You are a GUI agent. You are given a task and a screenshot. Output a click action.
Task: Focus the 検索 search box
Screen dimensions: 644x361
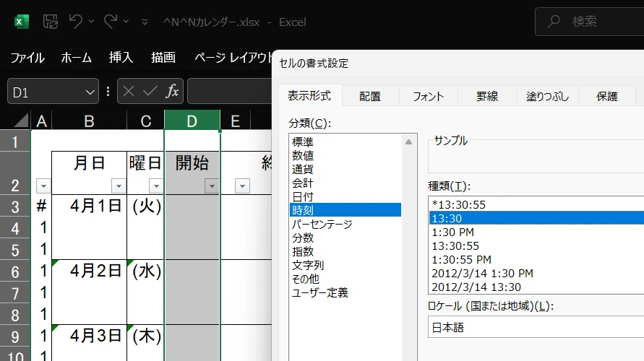coord(590,22)
